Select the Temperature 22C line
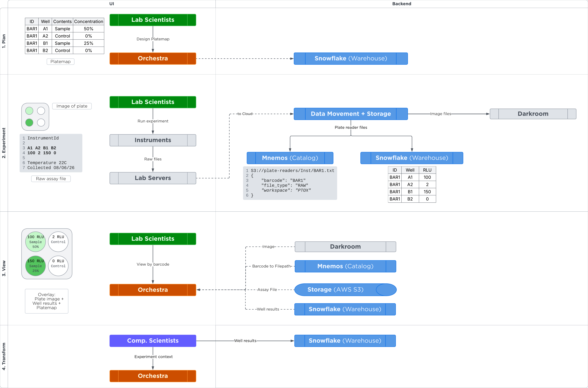The image size is (588, 388). click(x=47, y=163)
